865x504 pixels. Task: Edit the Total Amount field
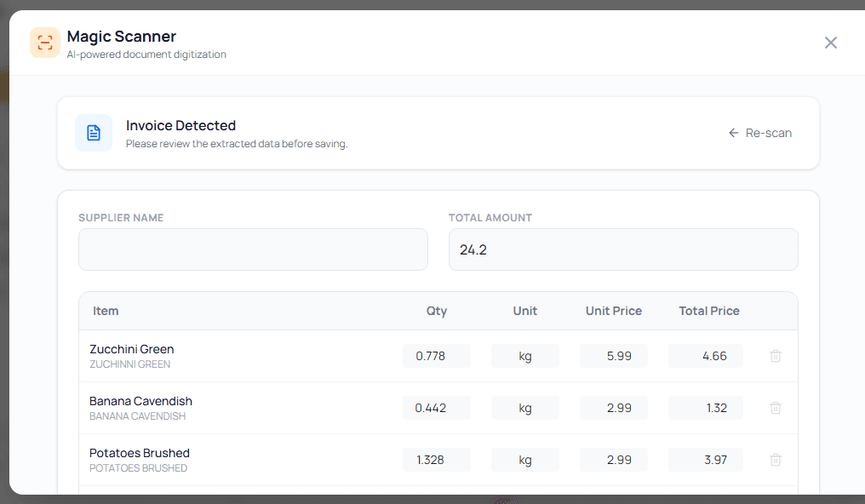pyautogui.click(x=622, y=249)
